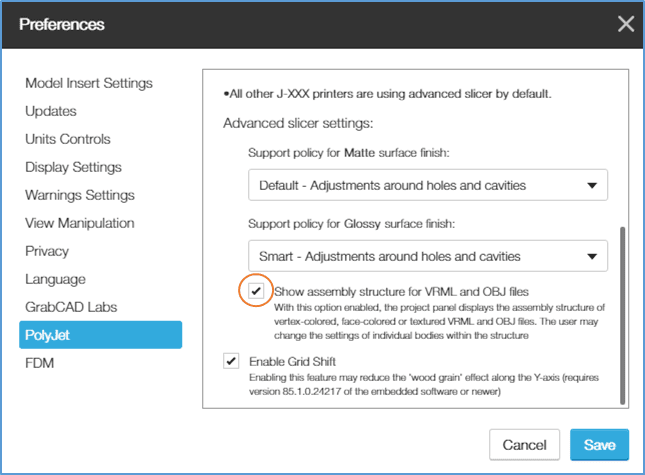
Task: Uncheck Show assembly structure for VRML and OBJ
Action: (x=256, y=291)
